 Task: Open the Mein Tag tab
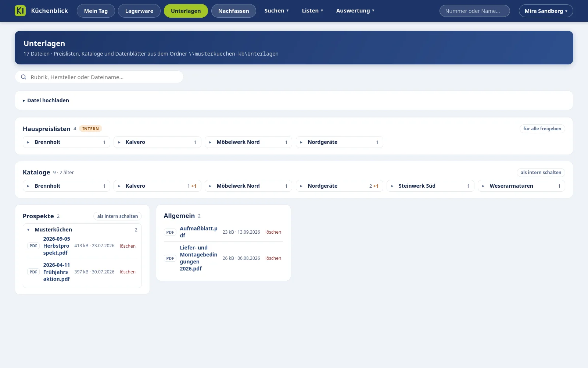pyautogui.click(x=96, y=11)
